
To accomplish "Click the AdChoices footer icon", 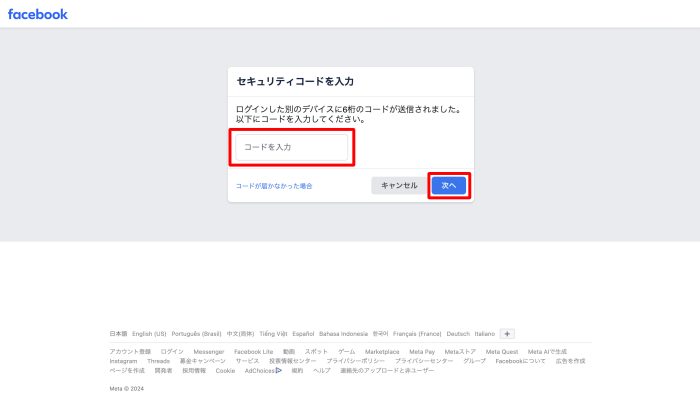I will click(279, 370).
